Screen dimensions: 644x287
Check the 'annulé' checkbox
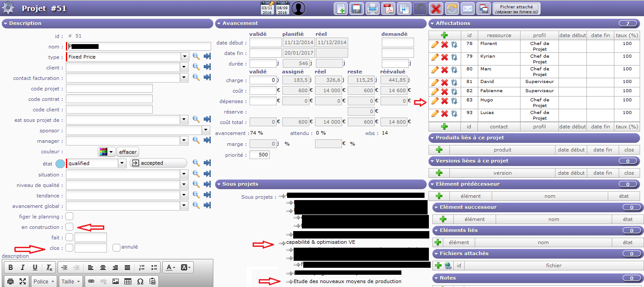(x=116, y=247)
